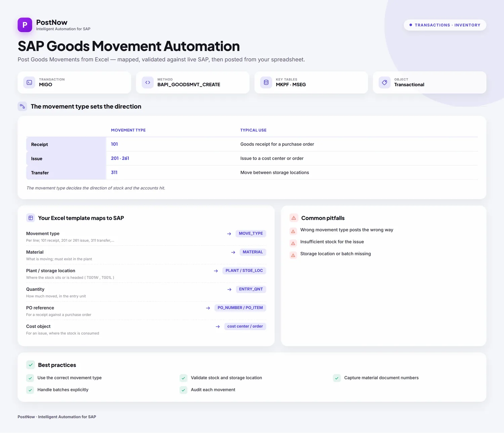Click the 'Plant / storage location' row label
This screenshot has height=433, width=504.
click(x=51, y=271)
